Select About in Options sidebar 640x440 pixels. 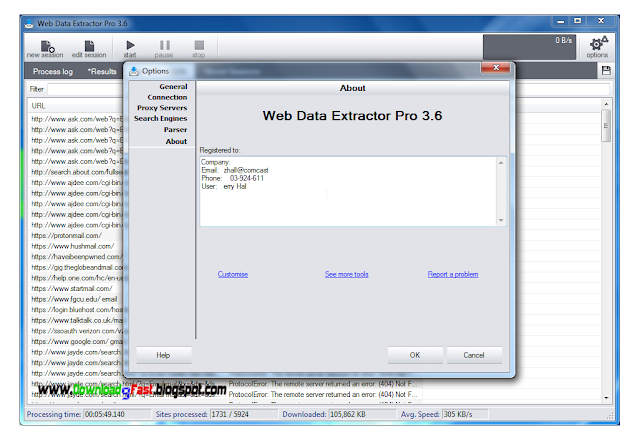(x=176, y=141)
